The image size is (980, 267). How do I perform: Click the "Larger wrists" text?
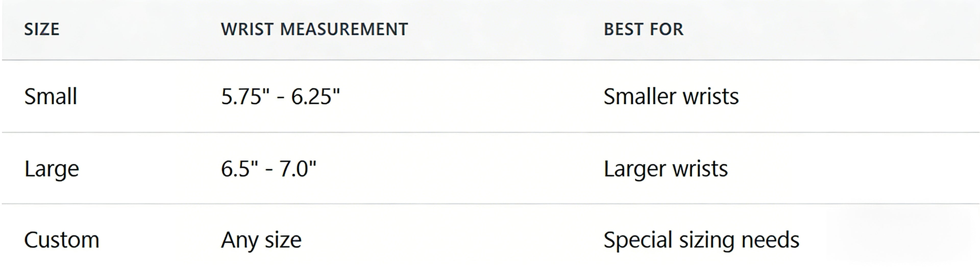665,169
